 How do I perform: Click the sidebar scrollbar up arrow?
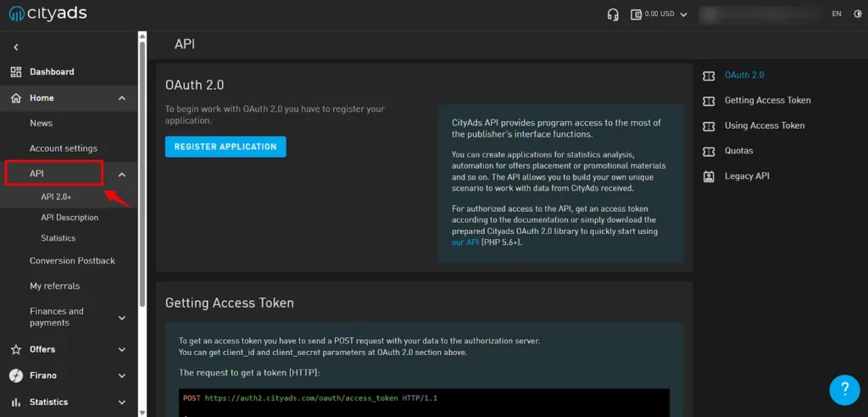142,36
